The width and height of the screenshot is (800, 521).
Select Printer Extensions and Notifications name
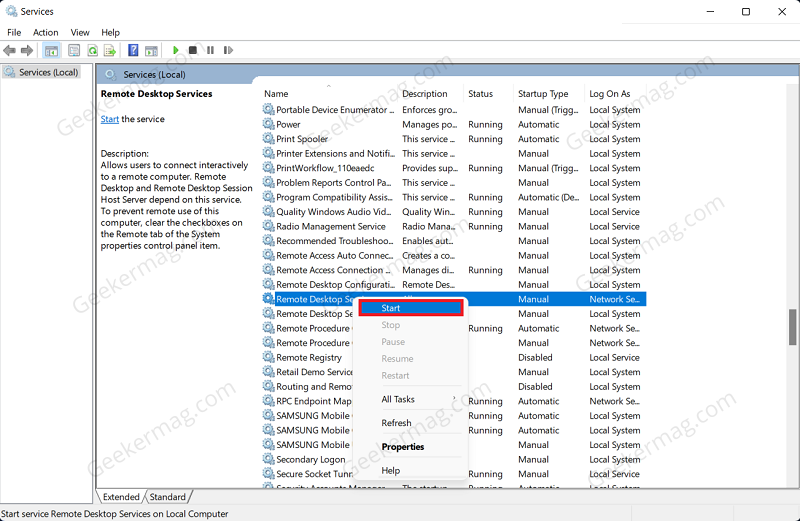336,153
